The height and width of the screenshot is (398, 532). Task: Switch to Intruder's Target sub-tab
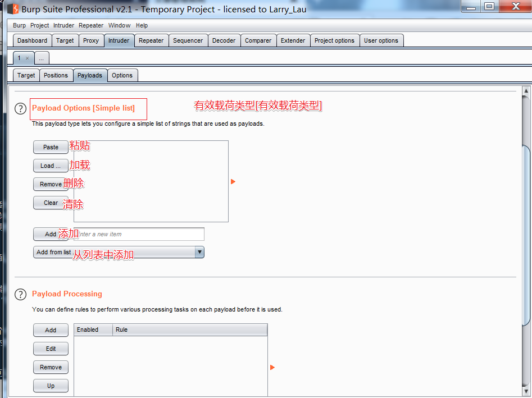(26, 75)
